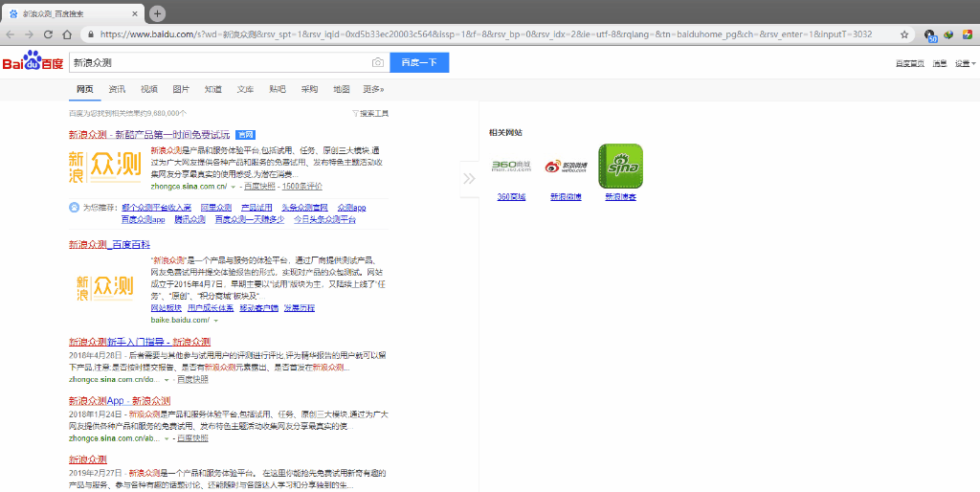Viewport: 980px width, 492px height.
Task: Open 新浪众测_百度百科 result
Action: [x=109, y=244]
